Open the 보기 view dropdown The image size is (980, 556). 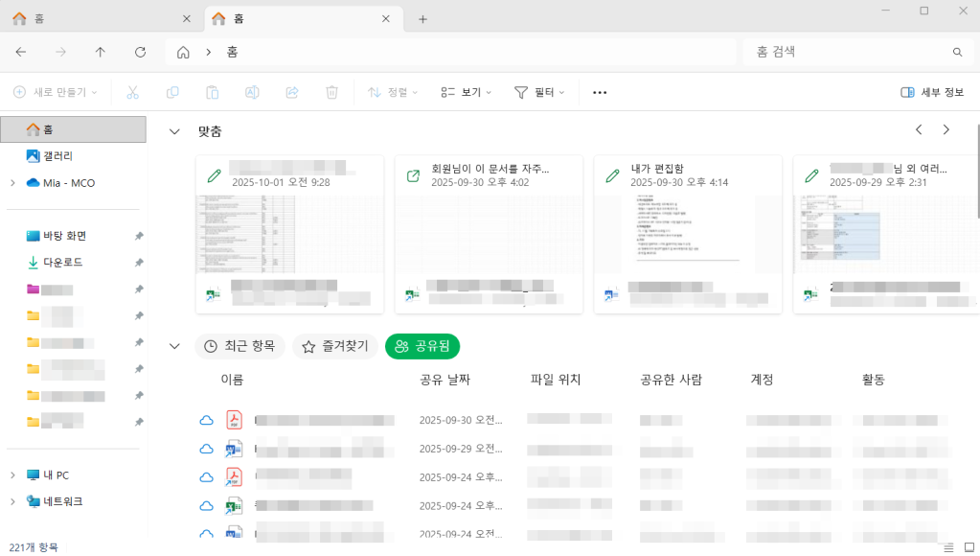(465, 92)
